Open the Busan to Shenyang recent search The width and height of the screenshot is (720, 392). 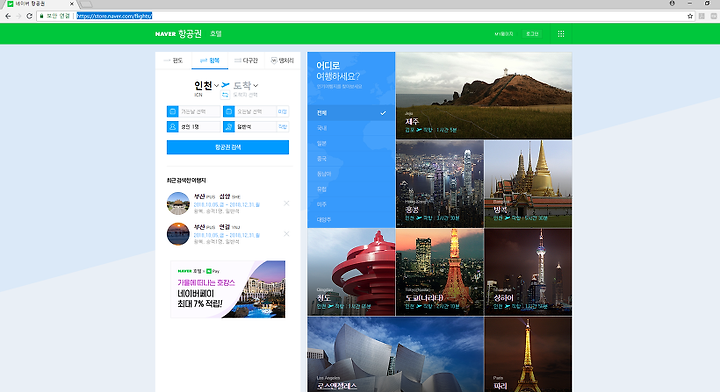(x=226, y=203)
